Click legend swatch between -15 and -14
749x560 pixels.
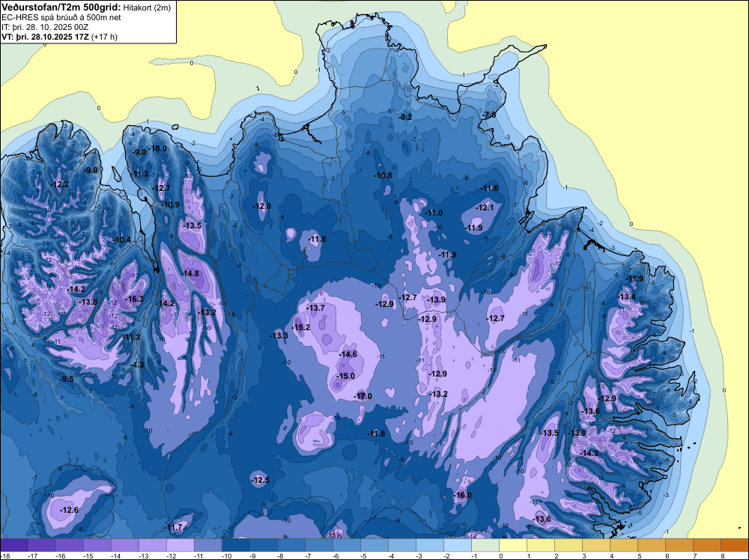tap(97, 545)
